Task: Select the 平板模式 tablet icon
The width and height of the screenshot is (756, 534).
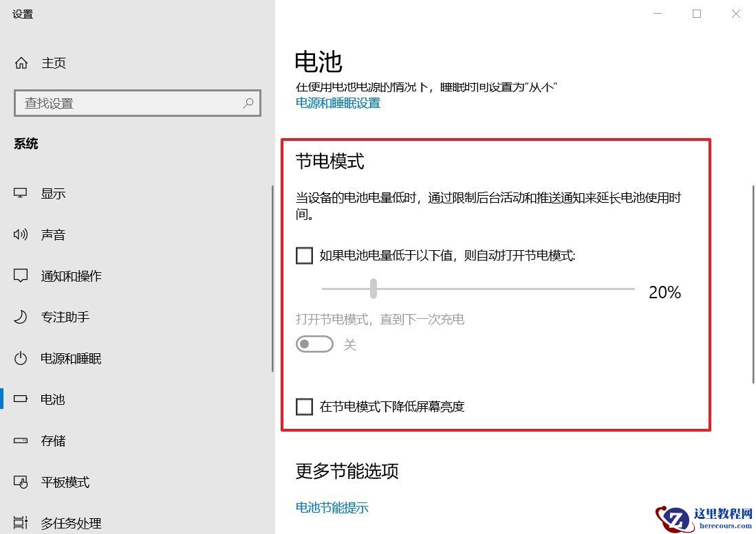Action: coord(21,482)
